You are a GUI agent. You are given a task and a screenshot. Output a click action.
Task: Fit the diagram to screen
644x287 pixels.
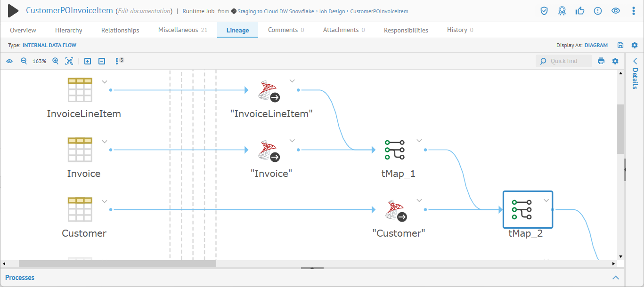(x=69, y=61)
